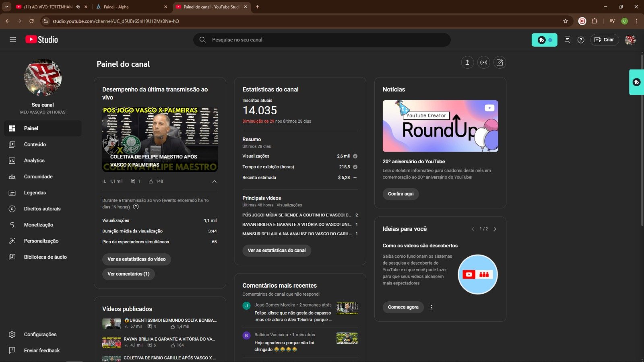
Task: Open Balbino Vascaino comment video thumbnail
Action: tap(347, 338)
